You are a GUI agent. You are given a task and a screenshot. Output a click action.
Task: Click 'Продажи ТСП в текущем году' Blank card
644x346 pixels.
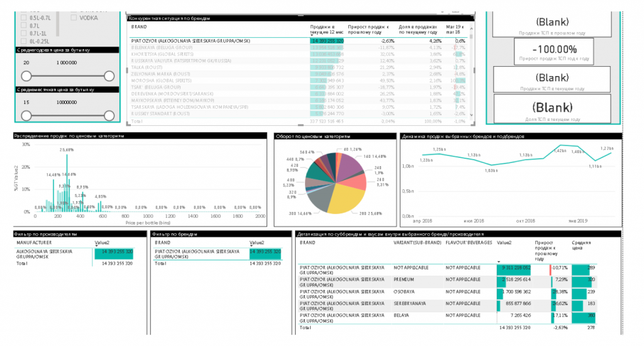point(552,79)
